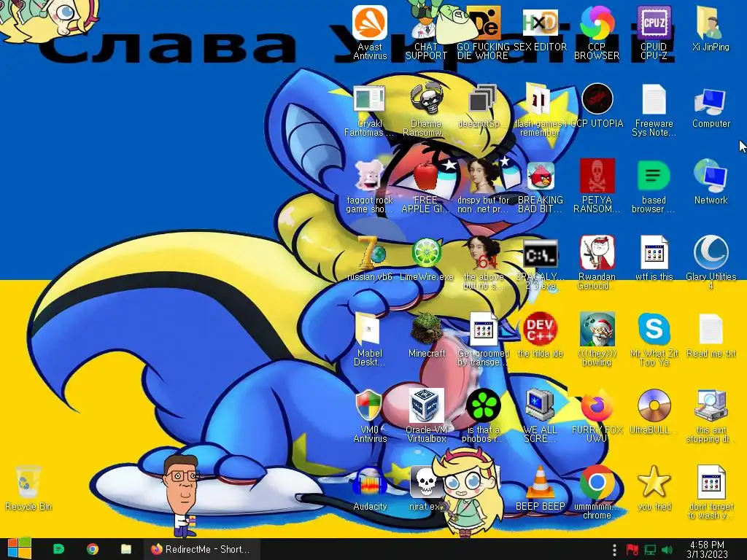This screenshot has width=747, height=560.
Task: Click the taskbar clock showing 4:58 PM
Action: pos(707,549)
